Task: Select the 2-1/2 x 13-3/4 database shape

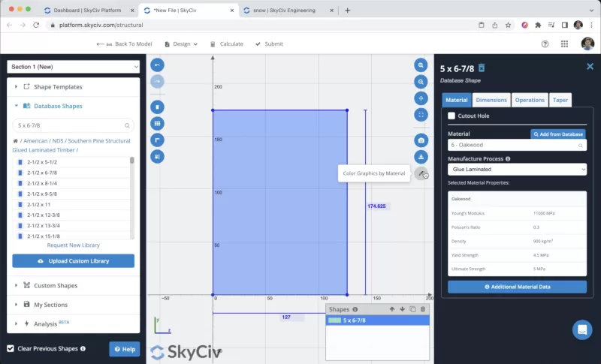Action: [71, 225]
